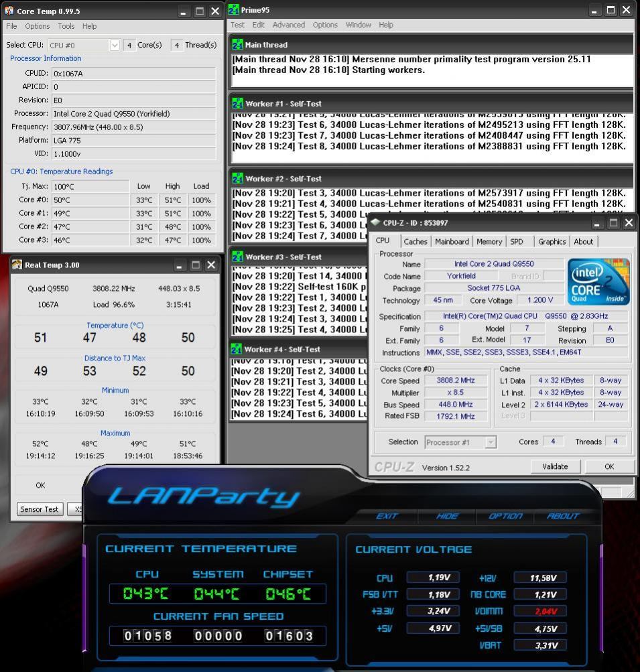The width and height of the screenshot is (640, 672).
Task: Switch to the SPD tab
Action: pos(517,242)
